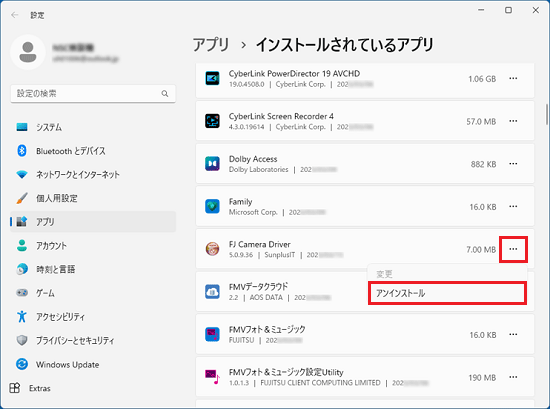
Task: Open ゲーム category
Action: pos(93,293)
